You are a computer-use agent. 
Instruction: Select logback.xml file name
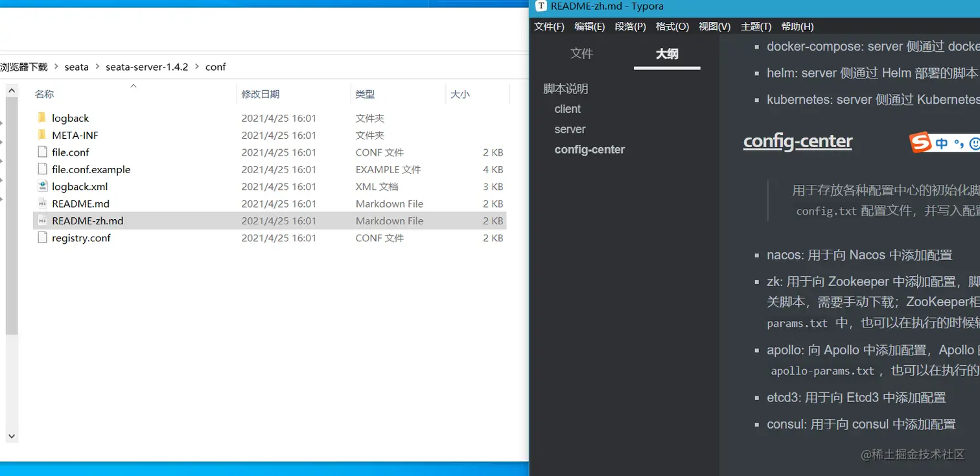[x=80, y=186]
